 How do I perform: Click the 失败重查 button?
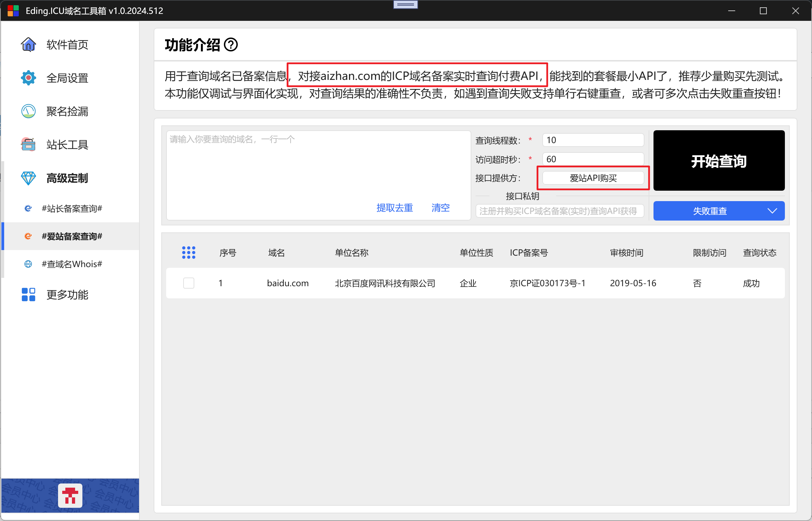pyautogui.click(x=710, y=211)
